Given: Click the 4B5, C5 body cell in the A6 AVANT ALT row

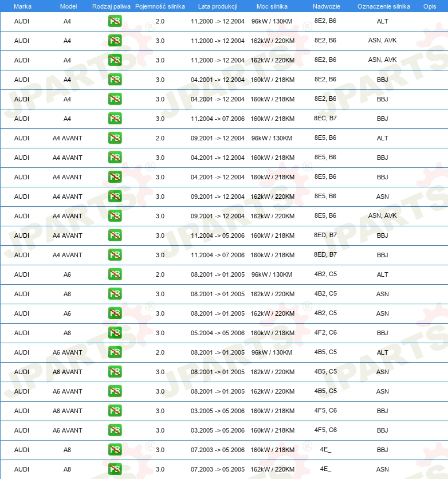Looking at the screenshot, I should point(325,352).
